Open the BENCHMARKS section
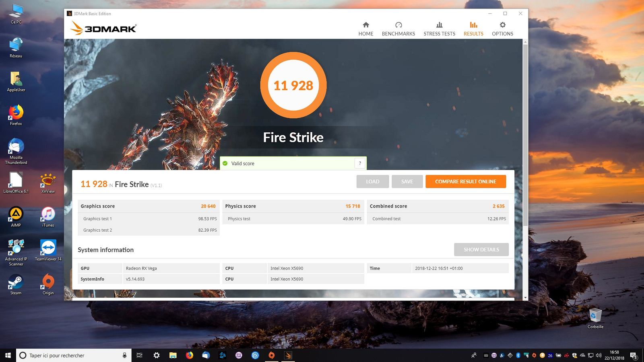Screen dimensions: 644x362 pyautogui.click(x=398, y=29)
